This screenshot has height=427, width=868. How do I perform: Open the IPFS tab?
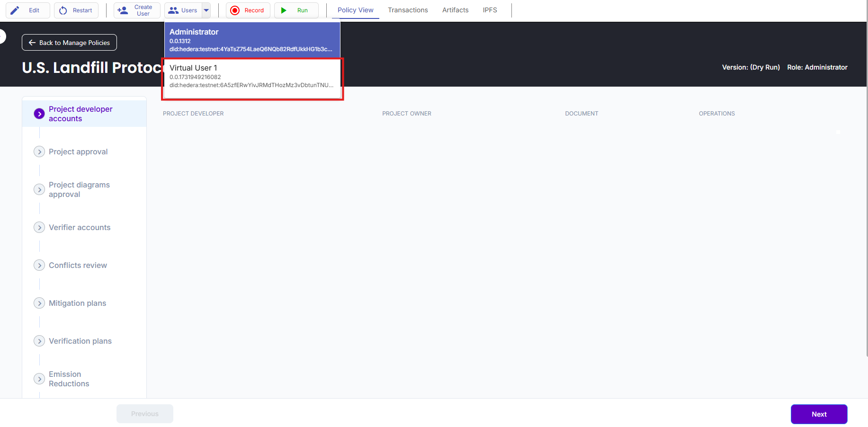pyautogui.click(x=490, y=10)
